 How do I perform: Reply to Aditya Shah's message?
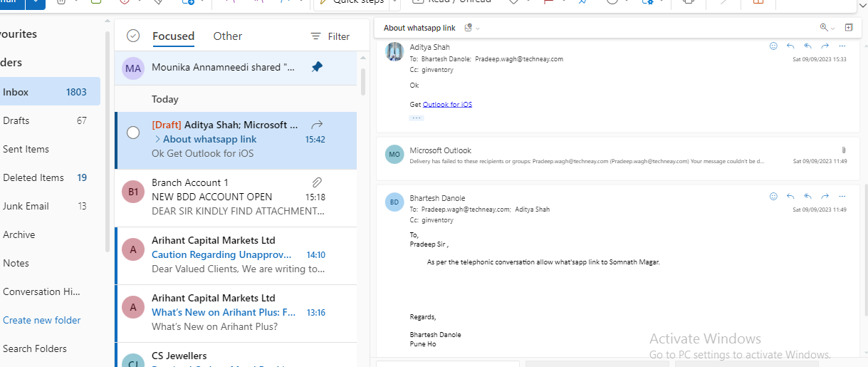(x=790, y=46)
